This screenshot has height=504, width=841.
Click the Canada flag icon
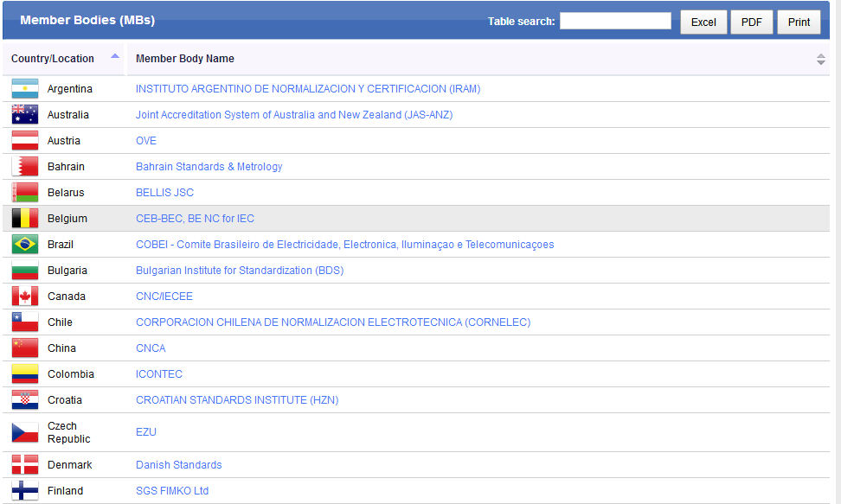(24, 297)
